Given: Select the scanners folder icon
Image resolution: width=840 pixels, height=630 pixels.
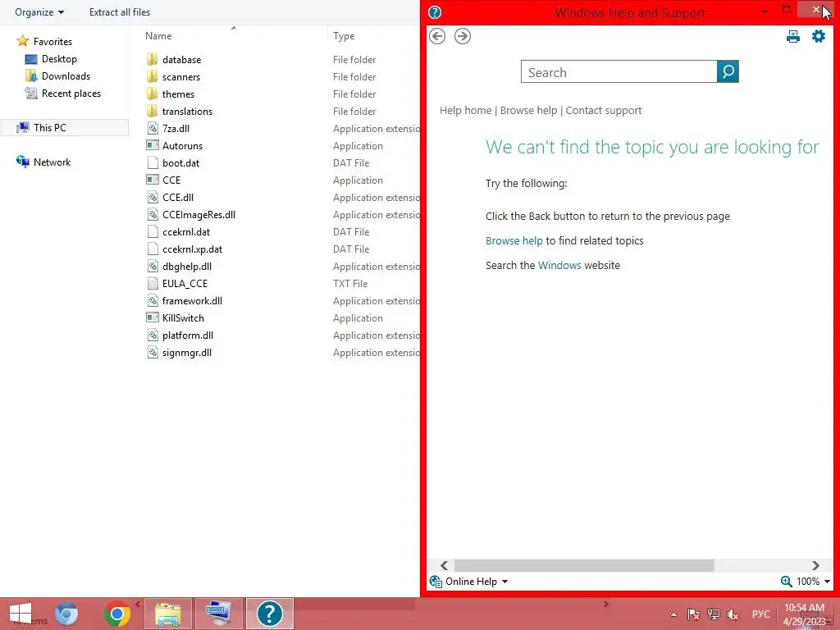Looking at the screenshot, I should (x=152, y=76).
